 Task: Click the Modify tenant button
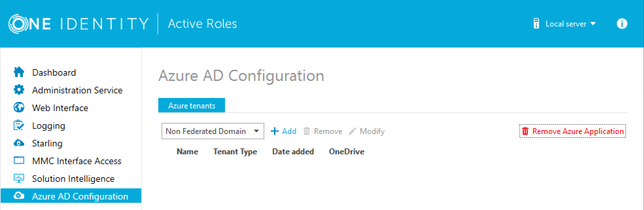[367, 131]
